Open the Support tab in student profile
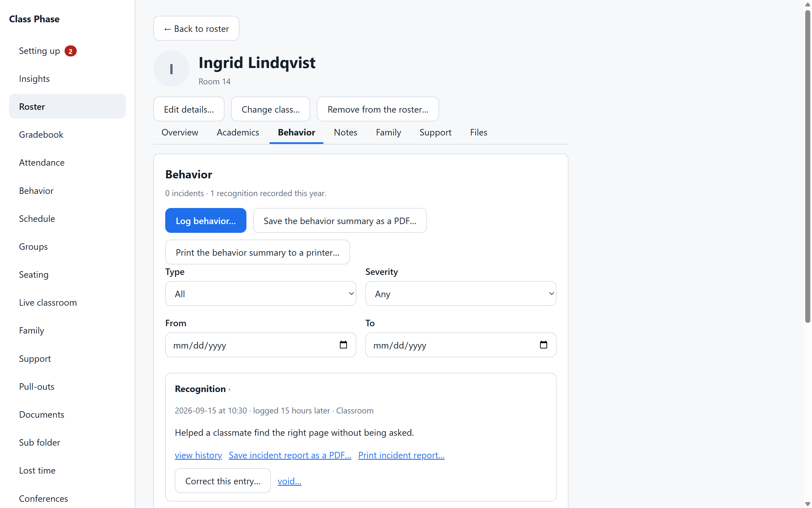 (435, 132)
